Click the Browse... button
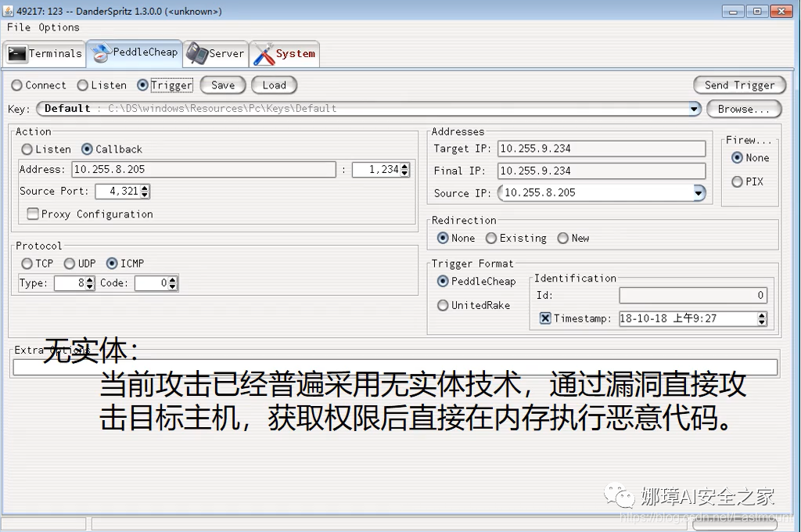801x532 pixels. [x=744, y=109]
